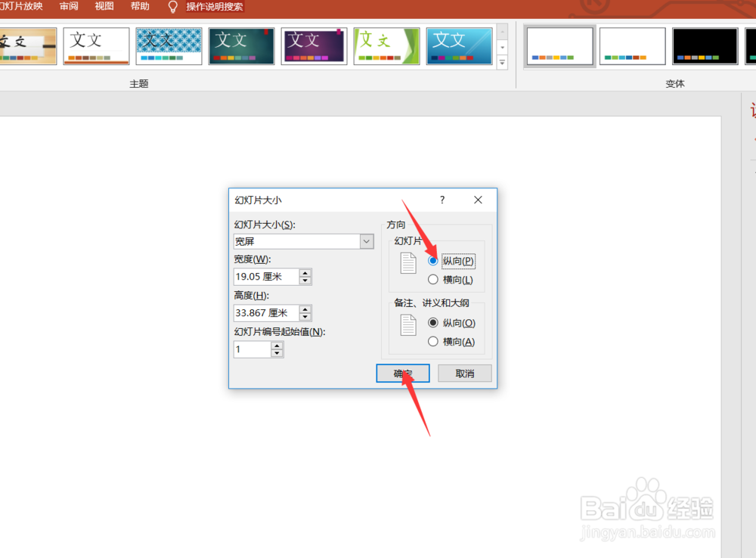Viewport: 756px width, 558px height.
Task: Click the 宽度 input showing 19.05 厘米
Action: pos(265,276)
